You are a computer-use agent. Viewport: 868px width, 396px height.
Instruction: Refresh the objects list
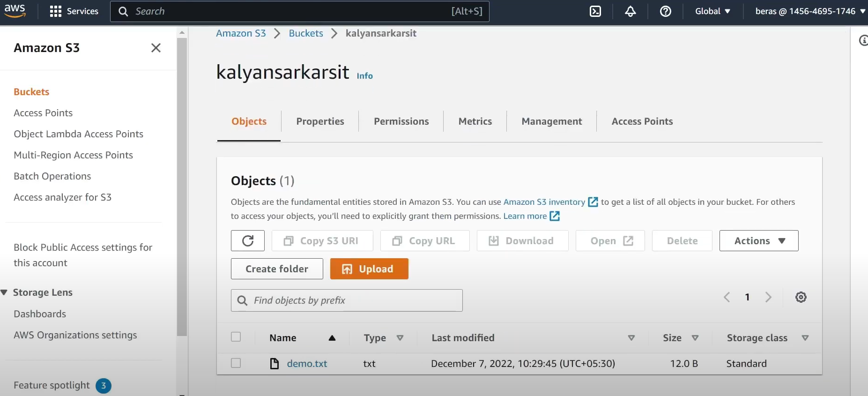[x=248, y=241]
